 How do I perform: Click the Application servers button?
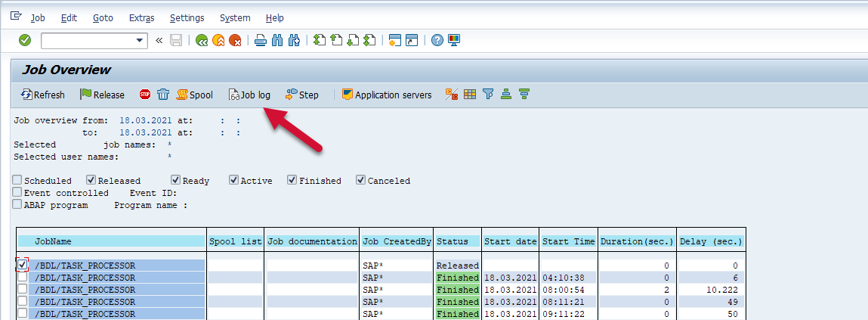tap(386, 95)
